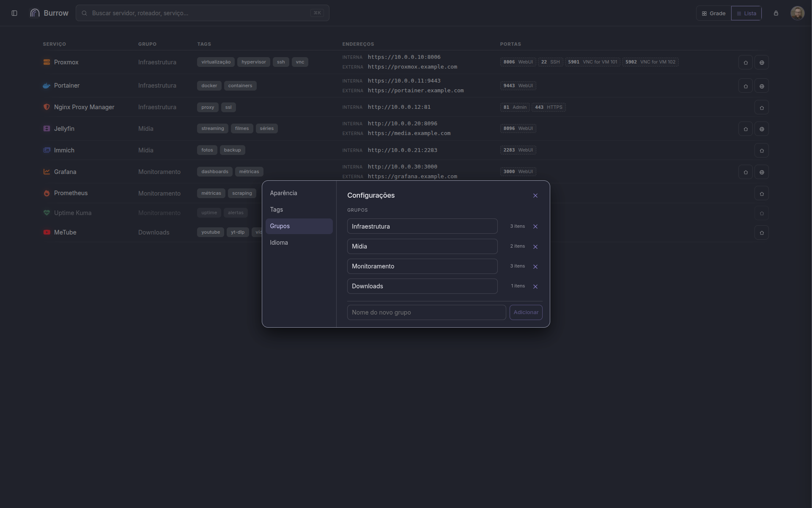Click the Adicionar button

[x=526, y=312]
